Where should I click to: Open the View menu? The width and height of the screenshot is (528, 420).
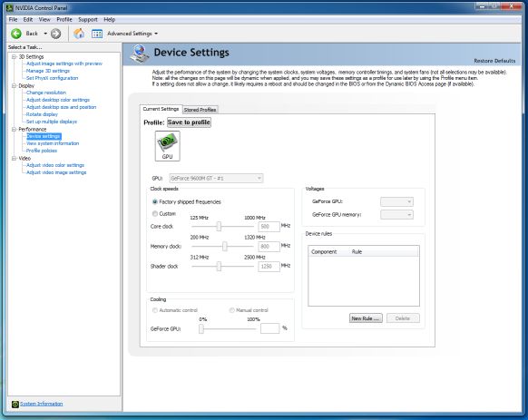(44, 20)
